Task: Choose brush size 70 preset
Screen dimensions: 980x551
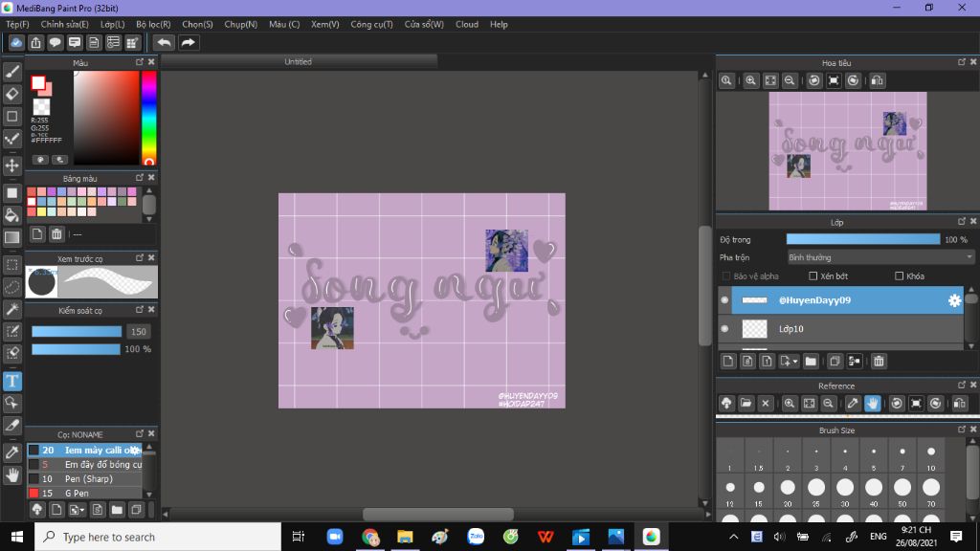Action: [x=931, y=493]
